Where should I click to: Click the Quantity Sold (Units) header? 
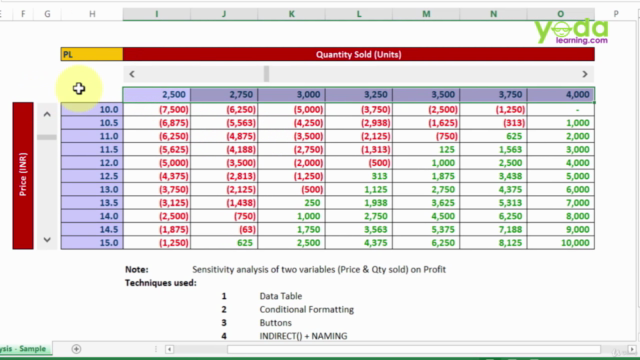click(x=359, y=54)
